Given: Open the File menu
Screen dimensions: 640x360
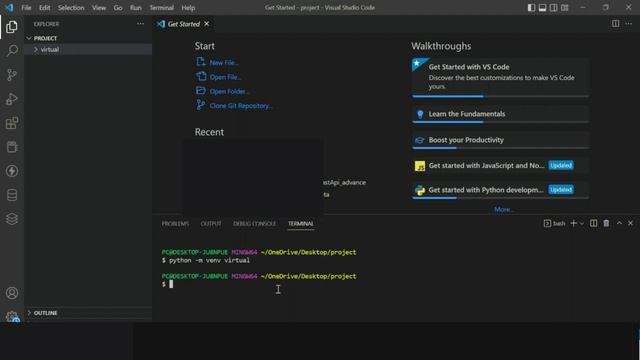Looking at the screenshot, I should pyautogui.click(x=26, y=8).
